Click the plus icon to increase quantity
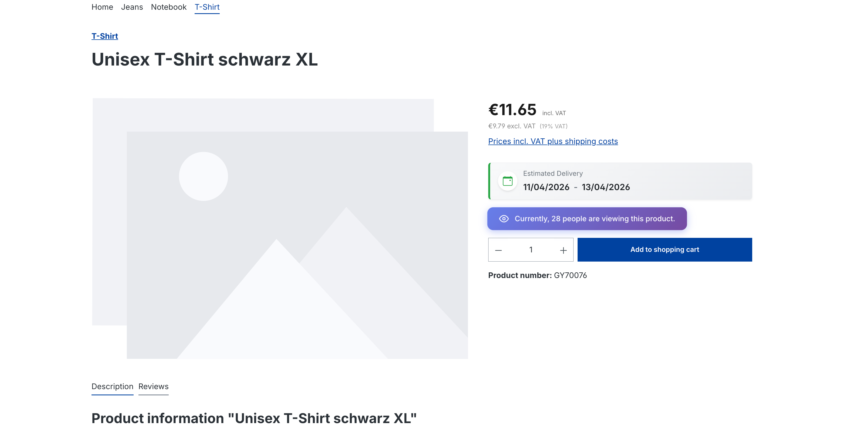 click(563, 250)
